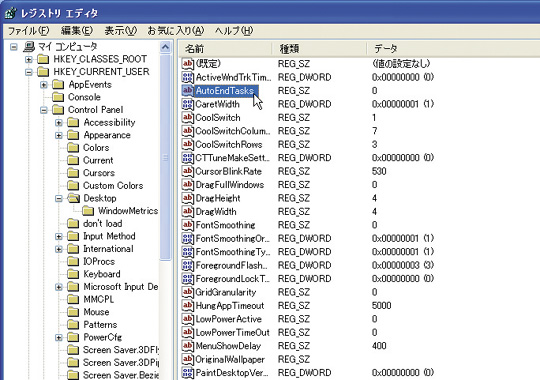The width and height of the screenshot is (540, 380).
Task: Click the Colors folder icon
Action: tap(73, 148)
